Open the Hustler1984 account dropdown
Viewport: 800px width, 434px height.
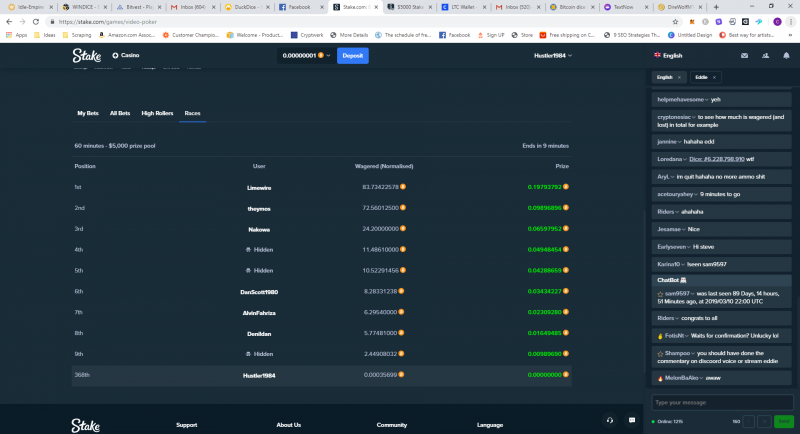(x=553, y=56)
